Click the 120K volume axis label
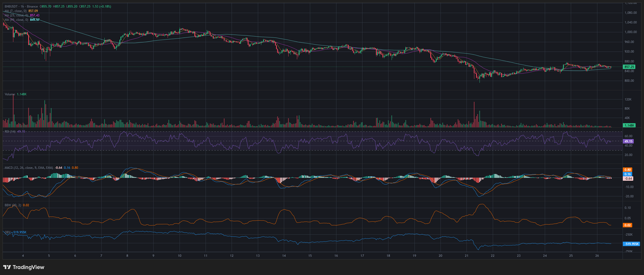 point(628,100)
